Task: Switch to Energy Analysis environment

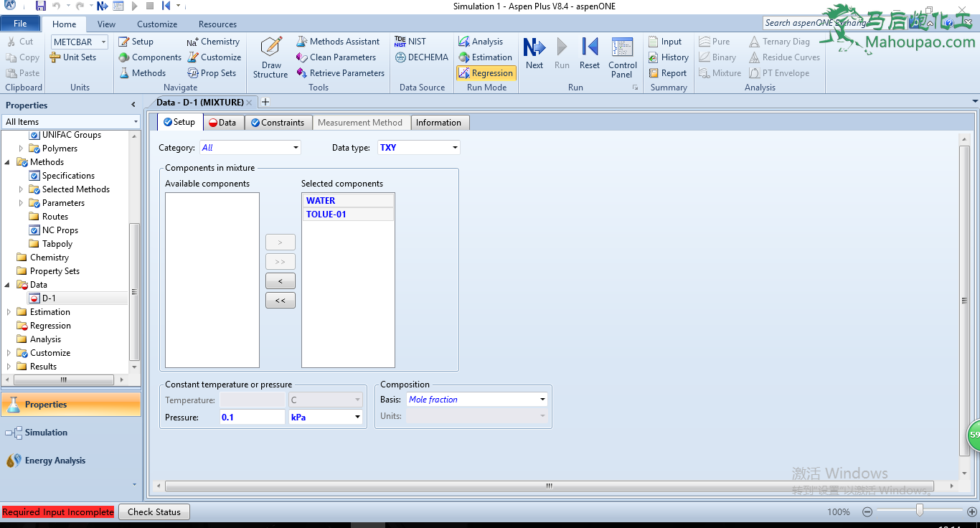Action: [x=55, y=461]
